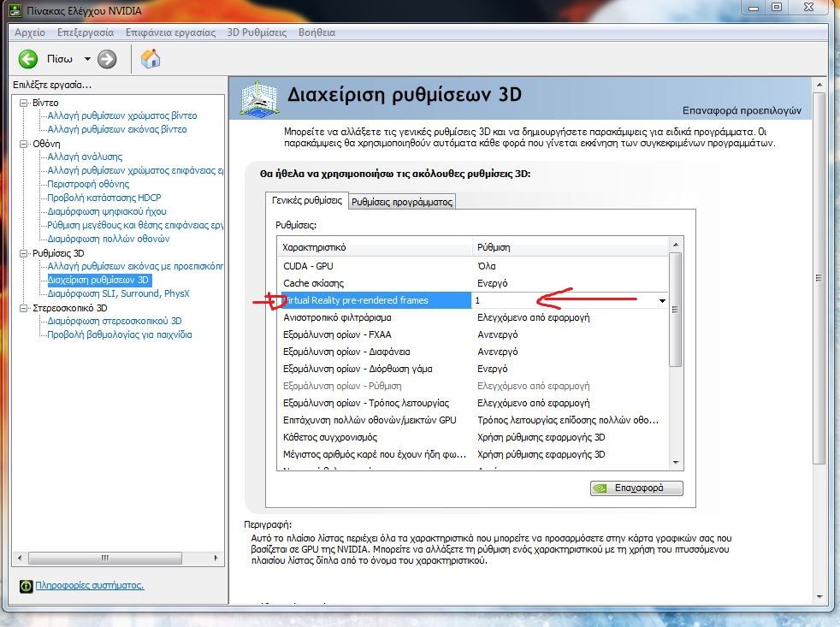Open the Επιφάνεια εργασίας menu
840x627 pixels.
click(x=170, y=33)
